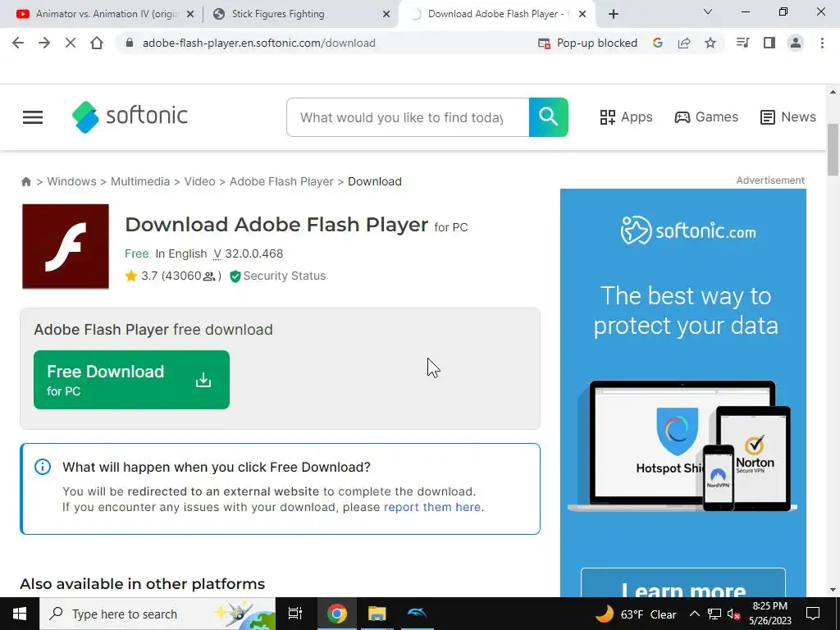Image resolution: width=840 pixels, height=630 pixels.
Task: Go to Windows breadcrumb link
Action: 72,181
